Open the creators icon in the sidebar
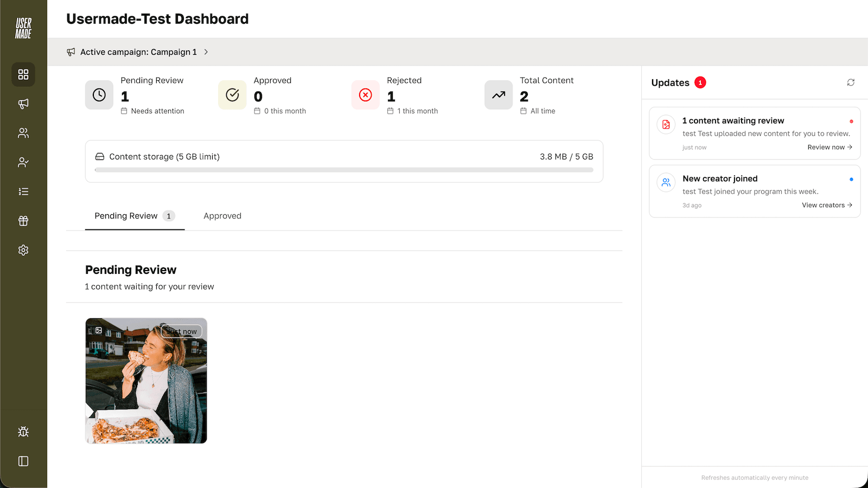The width and height of the screenshot is (868, 488). [x=23, y=133]
